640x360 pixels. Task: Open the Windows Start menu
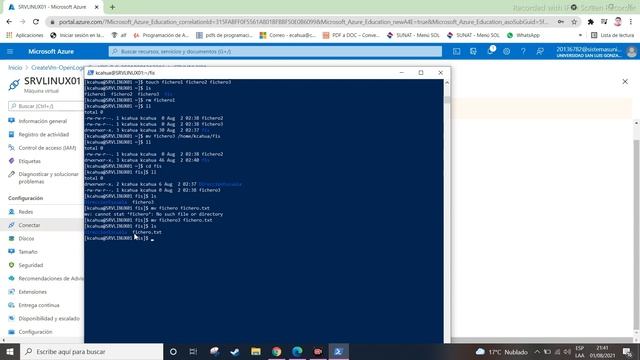[x=10, y=351]
